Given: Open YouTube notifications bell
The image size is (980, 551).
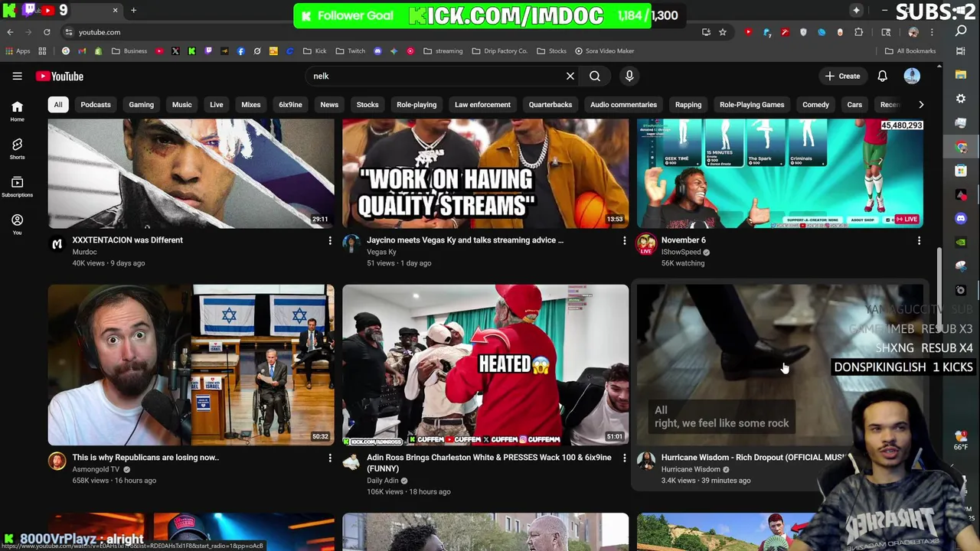Looking at the screenshot, I should 882,76.
